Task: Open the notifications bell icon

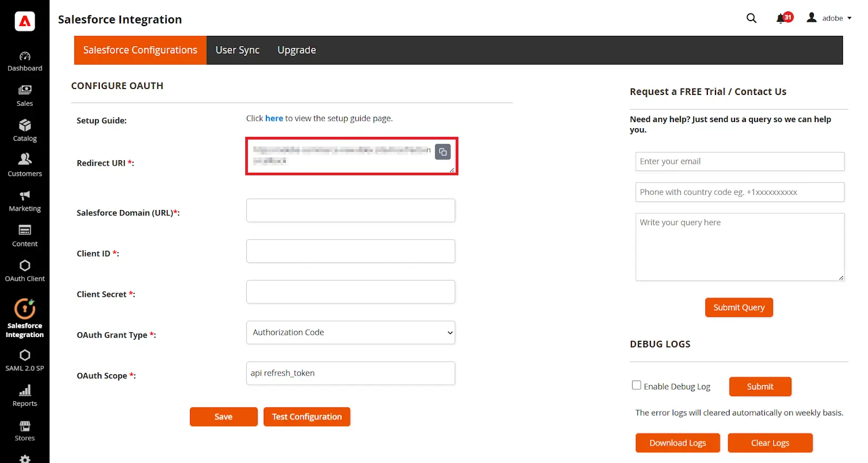Action: tap(781, 18)
